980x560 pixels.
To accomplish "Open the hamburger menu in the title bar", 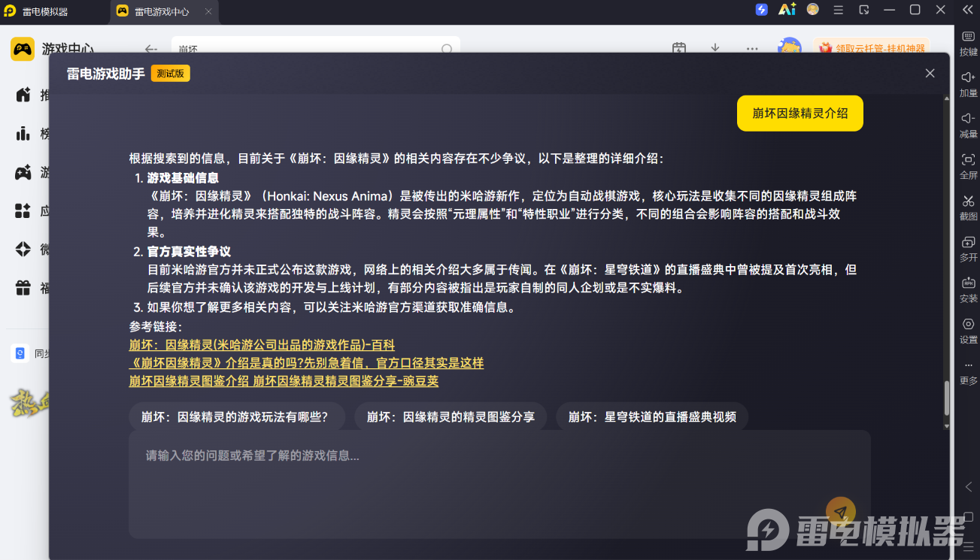I will (839, 10).
